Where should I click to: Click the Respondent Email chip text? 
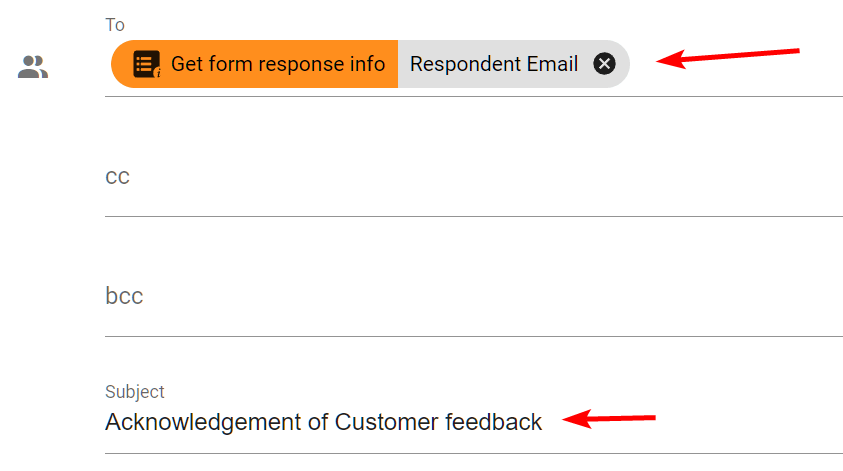point(494,64)
